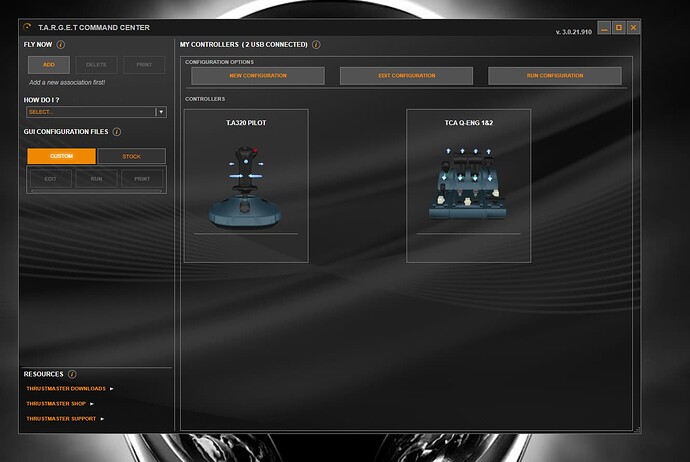Add a new Fly Now association
The width and height of the screenshot is (690, 462).
coord(49,65)
